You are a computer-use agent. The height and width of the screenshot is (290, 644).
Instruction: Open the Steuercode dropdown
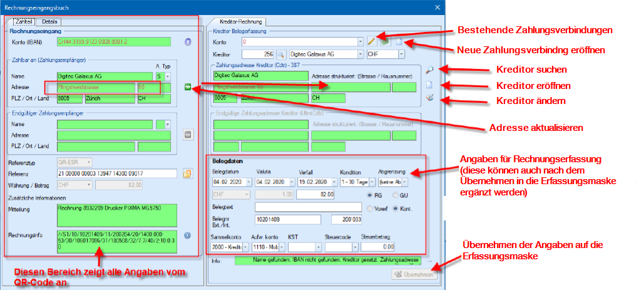tap(354, 247)
